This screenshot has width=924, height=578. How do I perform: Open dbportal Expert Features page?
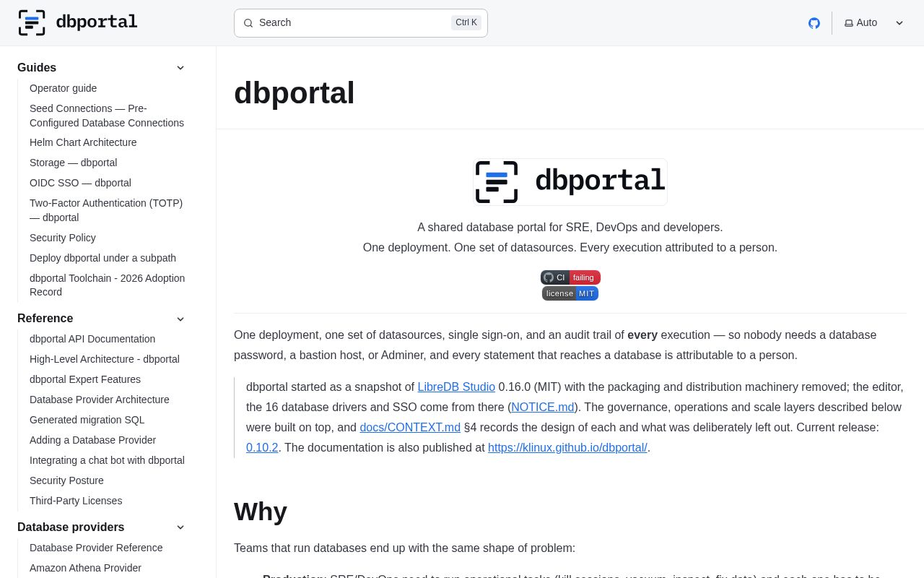point(85,379)
